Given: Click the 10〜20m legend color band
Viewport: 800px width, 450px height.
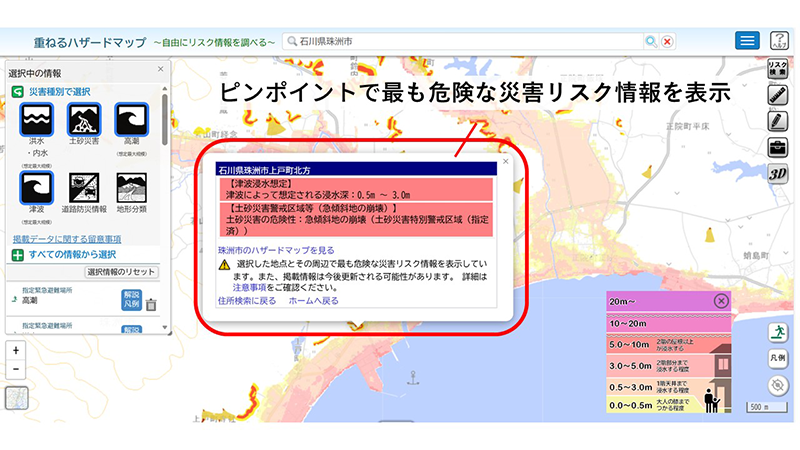Looking at the screenshot, I should tap(668, 323).
